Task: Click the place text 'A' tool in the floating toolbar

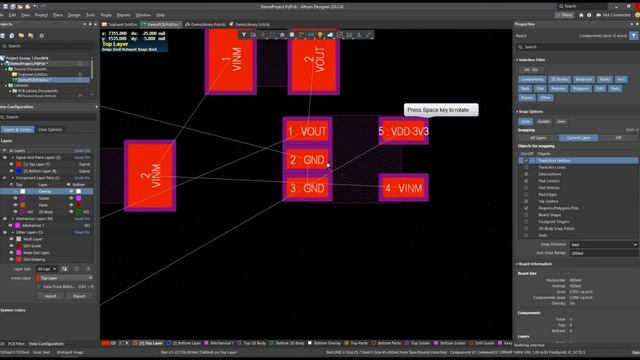Action: click(x=359, y=35)
